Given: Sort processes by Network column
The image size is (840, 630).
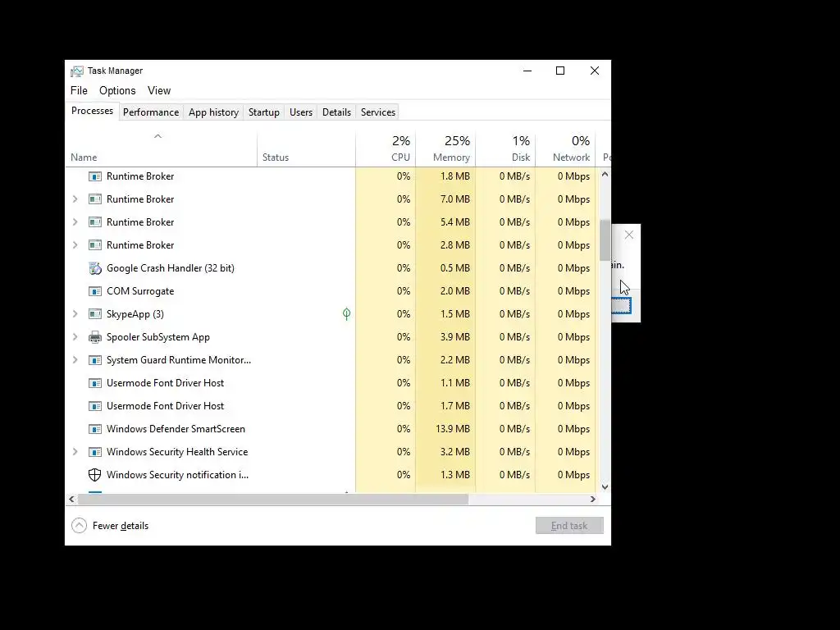Looking at the screenshot, I should point(566,148).
